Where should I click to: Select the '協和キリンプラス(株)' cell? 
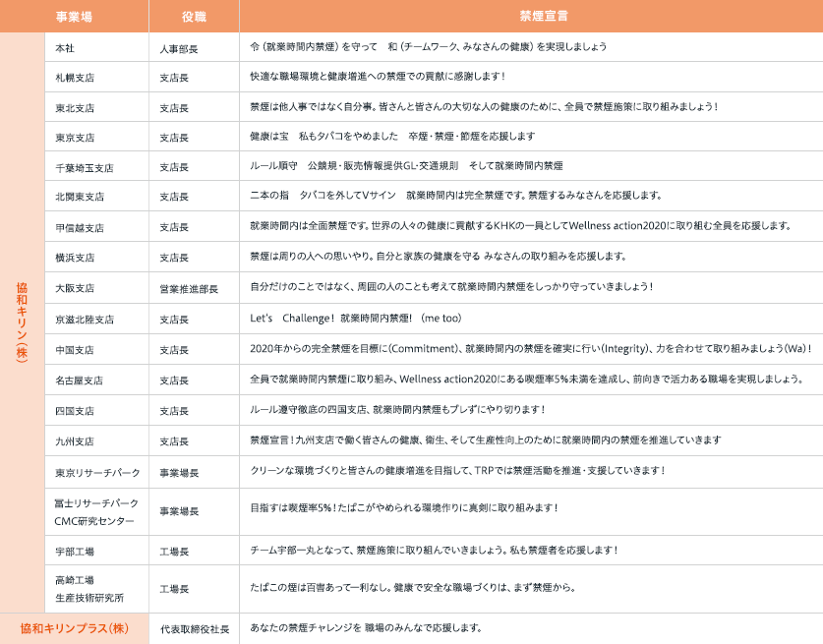click(75, 628)
